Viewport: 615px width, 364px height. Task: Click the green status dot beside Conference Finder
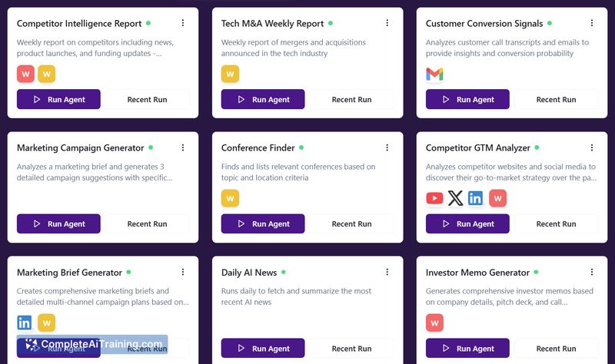coord(301,147)
